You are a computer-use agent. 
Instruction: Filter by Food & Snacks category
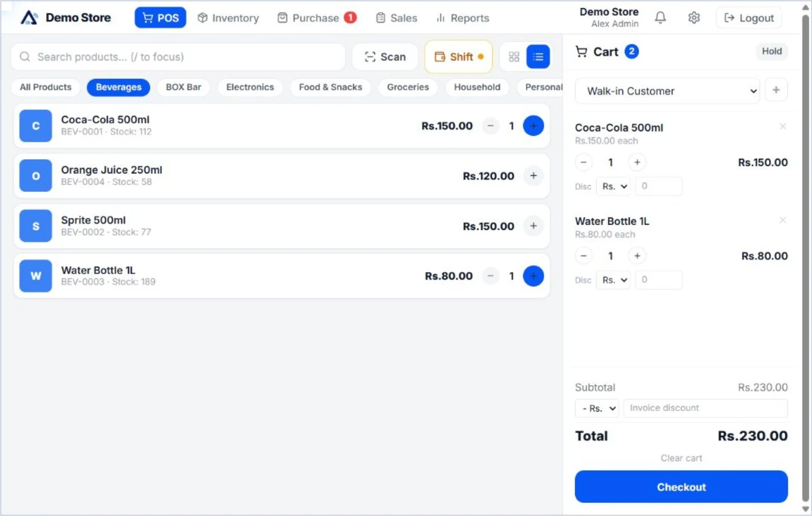pos(330,87)
